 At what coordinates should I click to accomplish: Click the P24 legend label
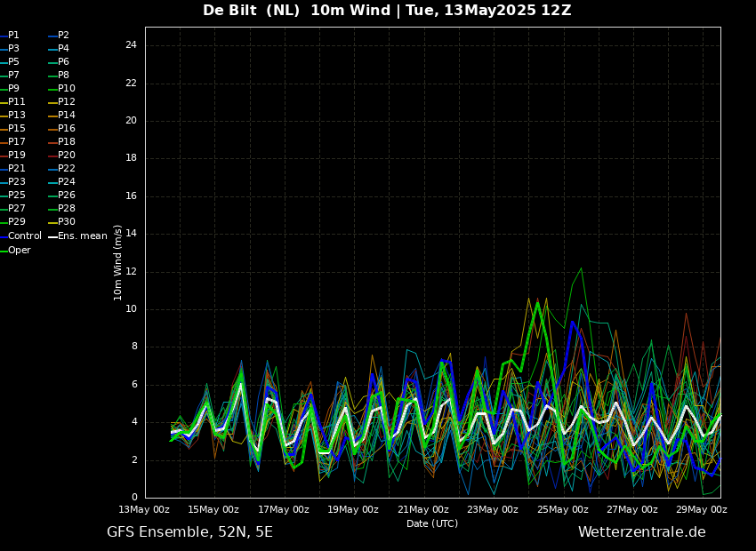pyautogui.click(x=66, y=182)
